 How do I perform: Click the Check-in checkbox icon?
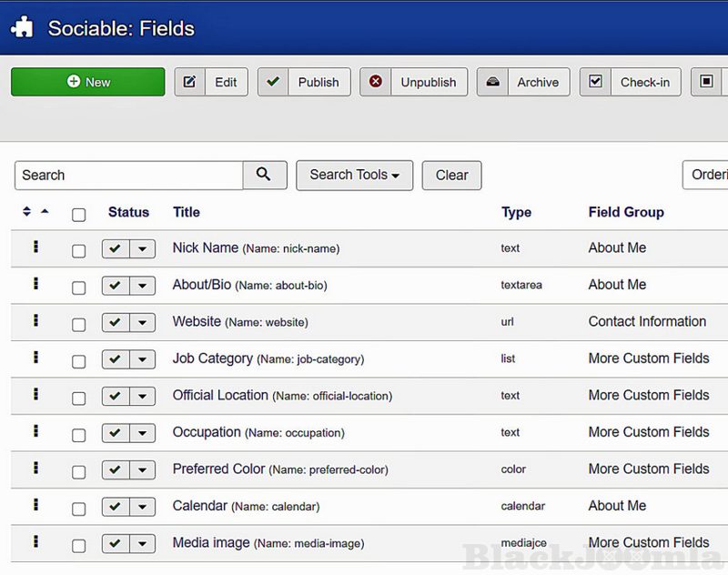coord(595,82)
